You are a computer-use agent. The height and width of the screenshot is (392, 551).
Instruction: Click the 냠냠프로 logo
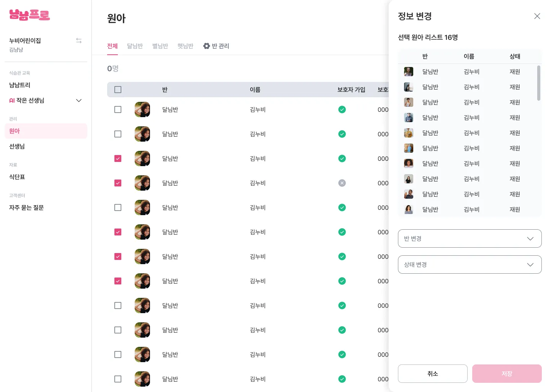coord(29,15)
